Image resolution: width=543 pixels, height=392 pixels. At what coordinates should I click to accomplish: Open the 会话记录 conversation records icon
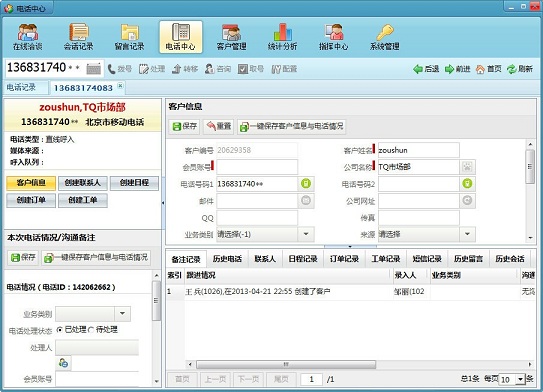[x=78, y=37]
